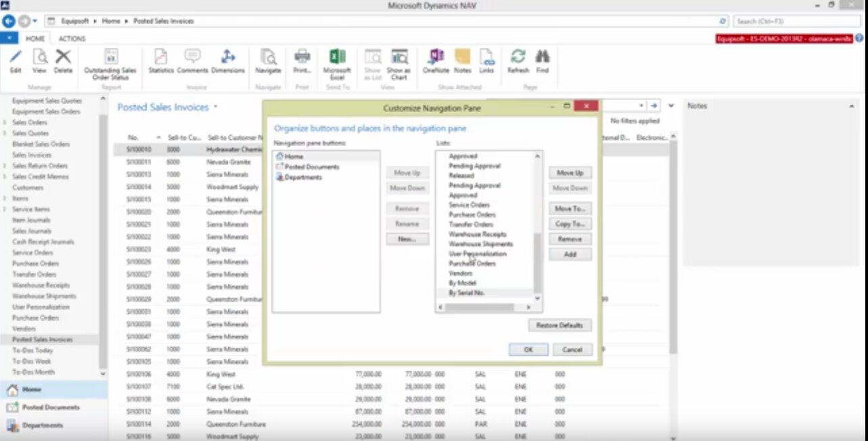This screenshot has height=441, width=868.
Task: Open the Posted Sales Invoices title dropdown
Action: point(216,107)
